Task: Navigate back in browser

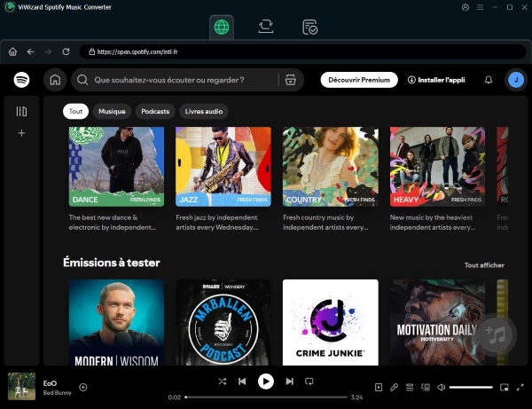Action: pyautogui.click(x=30, y=51)
